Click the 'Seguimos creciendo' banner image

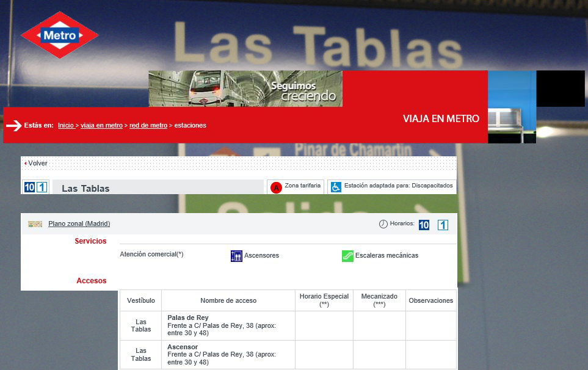click(245, 89)
